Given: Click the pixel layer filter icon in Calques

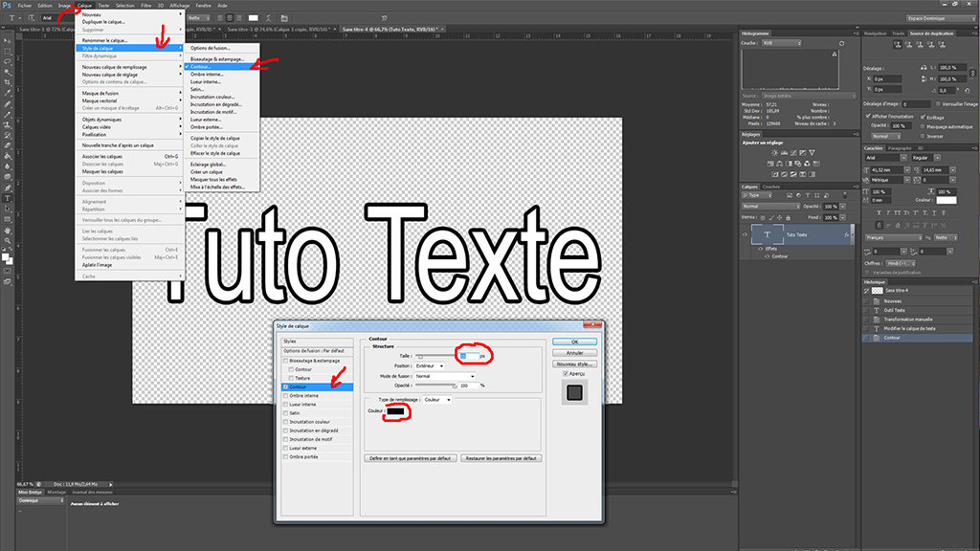Looking at the screenshot, I should coord(790,195).
